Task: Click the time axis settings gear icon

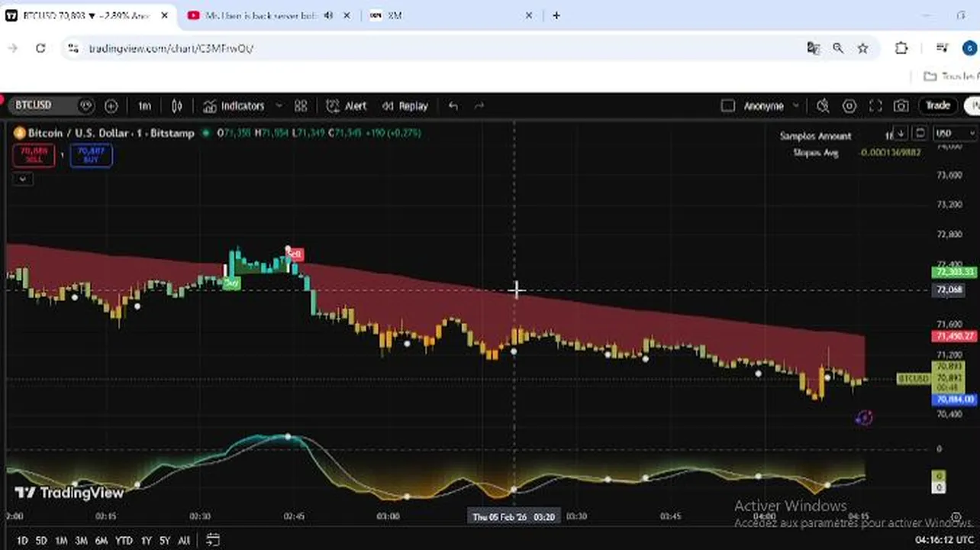Action: click(956, 517)
